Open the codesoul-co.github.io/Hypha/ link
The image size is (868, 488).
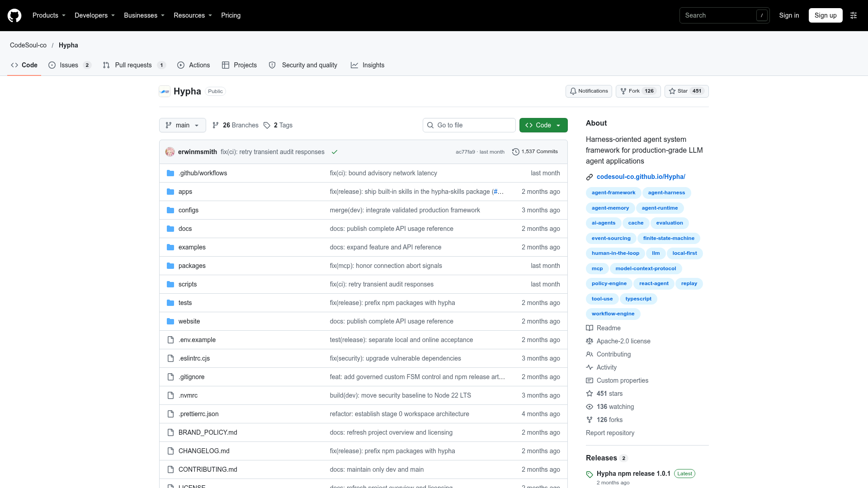(x=641, y=177)
